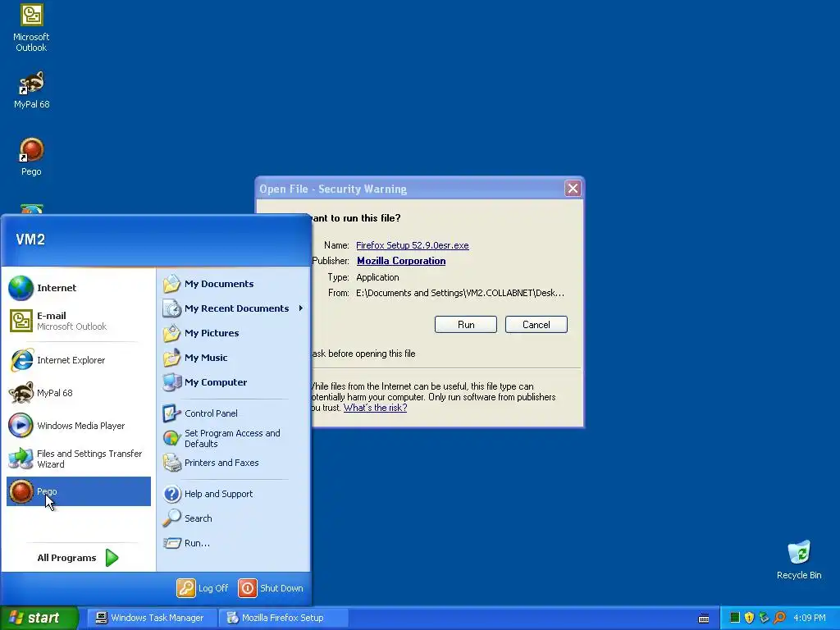The width and height of the screenshot is (840, 630).
Task: Click the VM2 user name header
Action: tap(30, 240)
